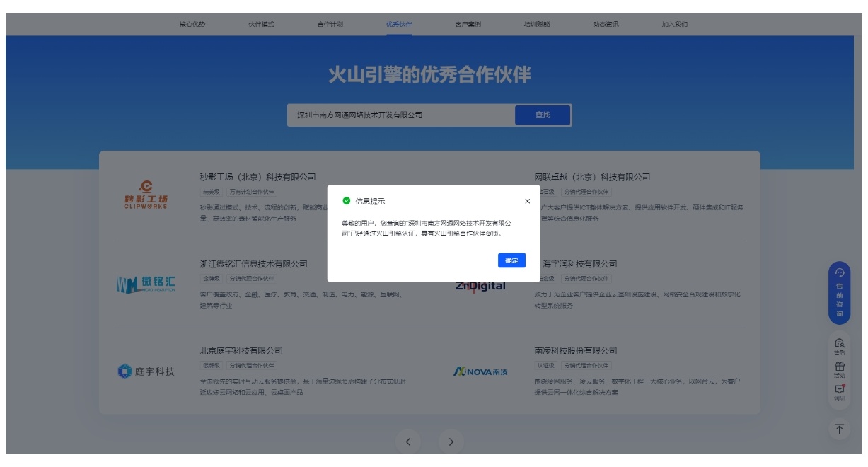Viewport: 868px width, 467px height.
Task: Click the 确定 button in dialog
Action: (x=511, y=260)
